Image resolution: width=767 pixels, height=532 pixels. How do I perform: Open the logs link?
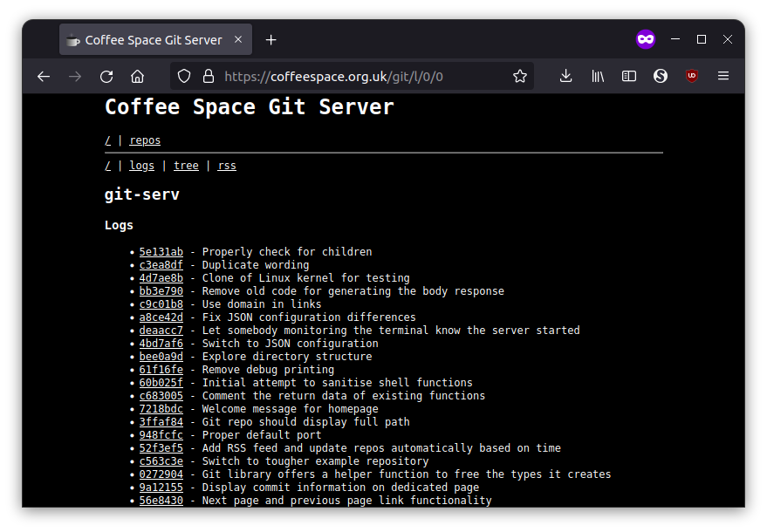point(142,166)
